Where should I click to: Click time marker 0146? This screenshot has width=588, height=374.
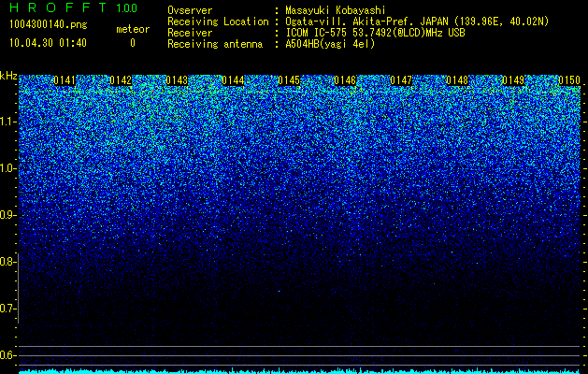click(x=345, y=80)
